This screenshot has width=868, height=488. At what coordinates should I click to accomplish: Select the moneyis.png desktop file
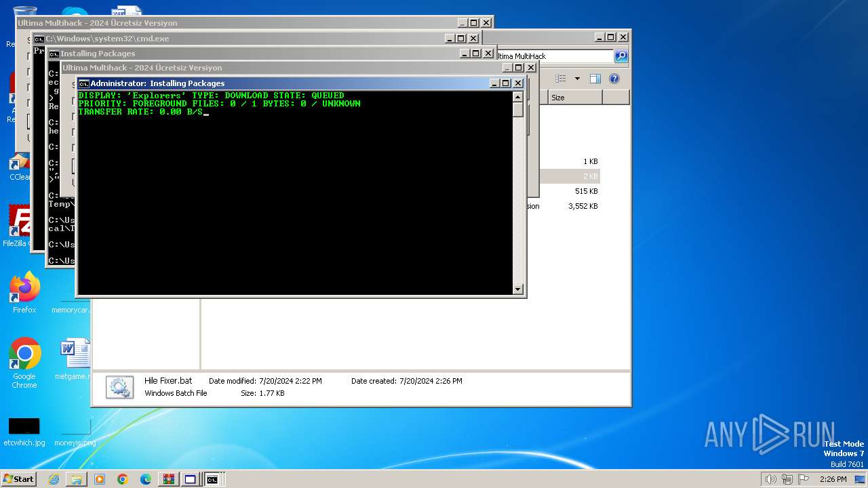tap(75, 432)
